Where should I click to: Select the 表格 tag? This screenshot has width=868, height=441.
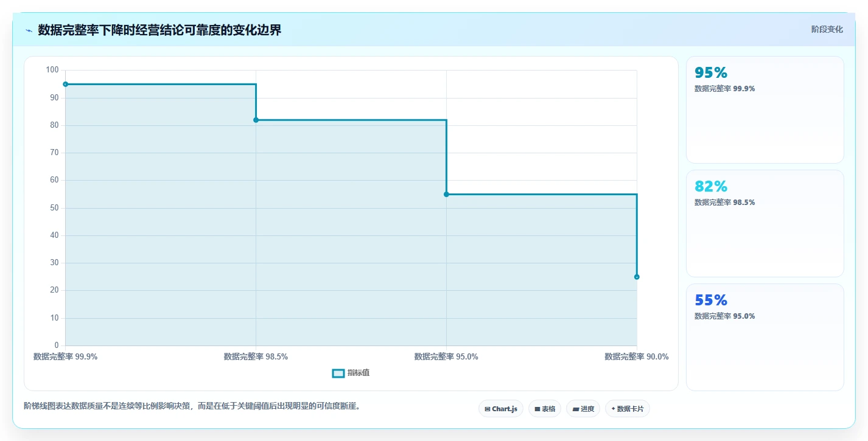point(545,409)
